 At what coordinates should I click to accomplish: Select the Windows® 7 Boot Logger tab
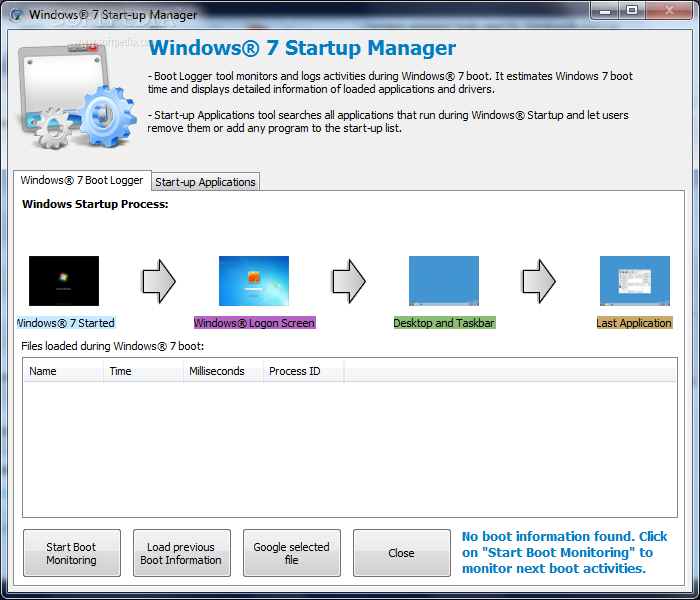[x=82, y=180]
